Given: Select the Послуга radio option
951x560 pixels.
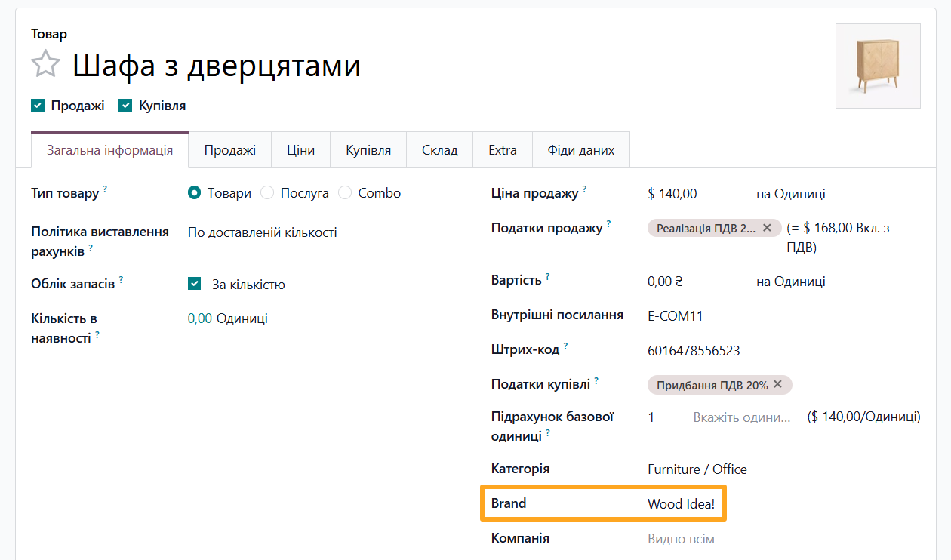Looking at the screenshot, I should (267, 193).
